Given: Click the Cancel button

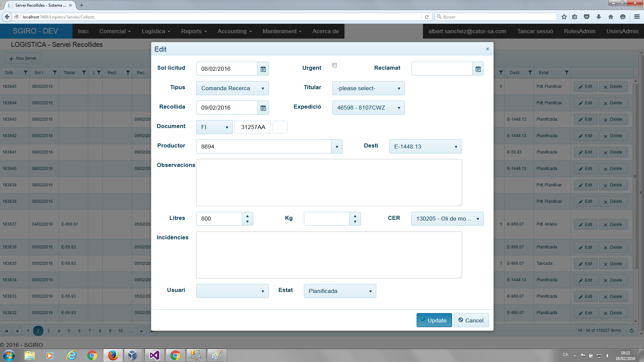Looking at the screenshot, I should (x=471, y=320).
